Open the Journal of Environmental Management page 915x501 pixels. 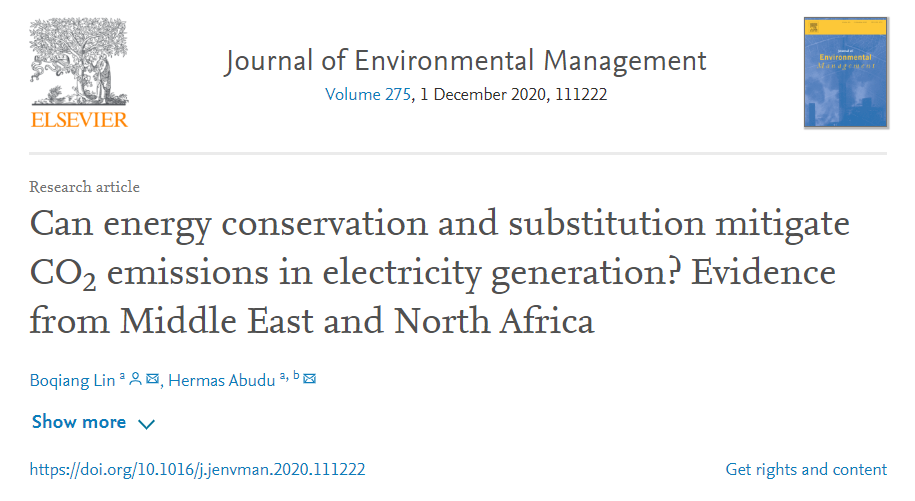click(465, 60)
